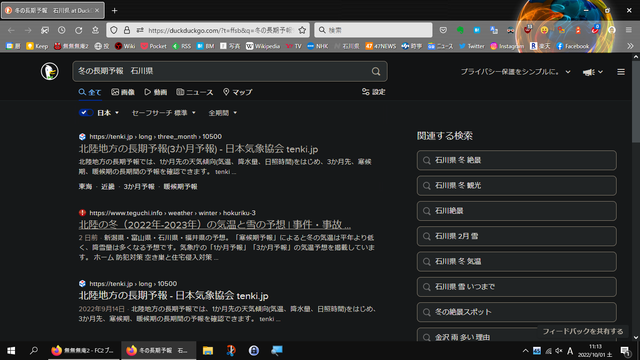Open File Explorer from taskbar

pos(208,350)
